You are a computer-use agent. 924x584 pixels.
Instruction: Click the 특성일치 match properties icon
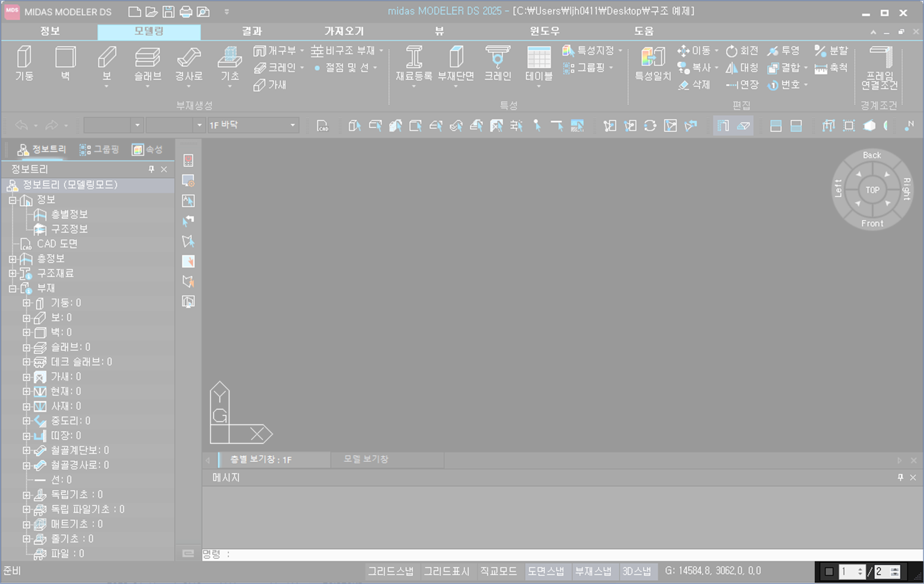pyautogui.click(x=653, y=63)
